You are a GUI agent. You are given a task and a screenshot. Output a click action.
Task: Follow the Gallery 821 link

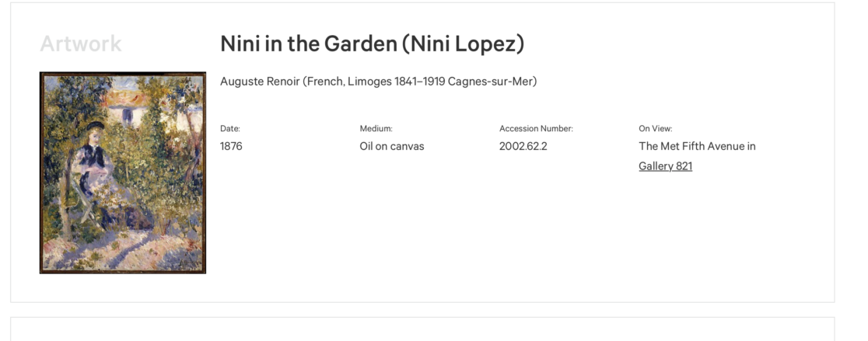(665, 166)
